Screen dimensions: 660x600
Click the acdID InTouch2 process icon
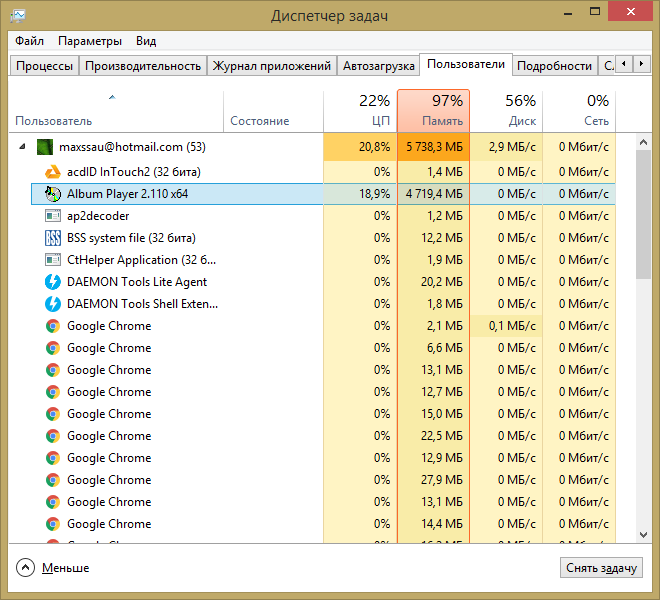(53, 172)
